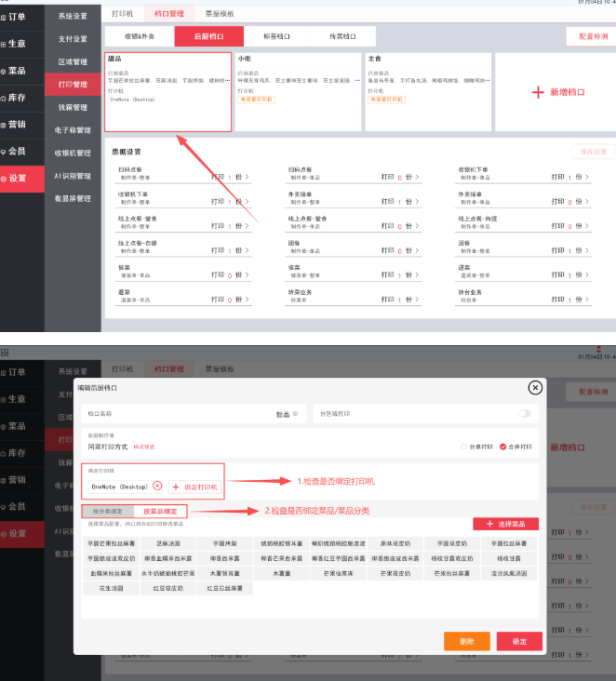
Task: Click the plus icon on the 绑定打印机 button
Action: tap(176, 487)
